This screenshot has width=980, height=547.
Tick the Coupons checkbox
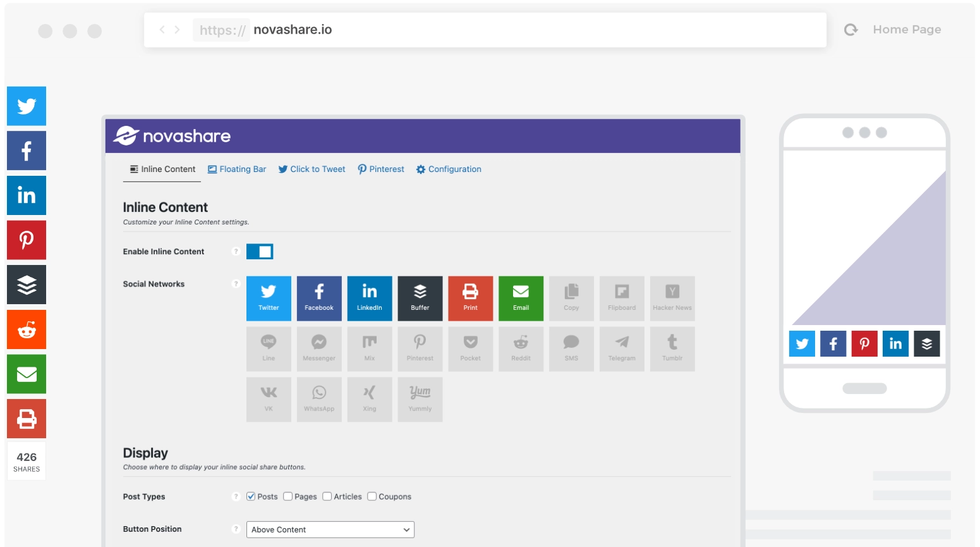click(x=372, y=496)
